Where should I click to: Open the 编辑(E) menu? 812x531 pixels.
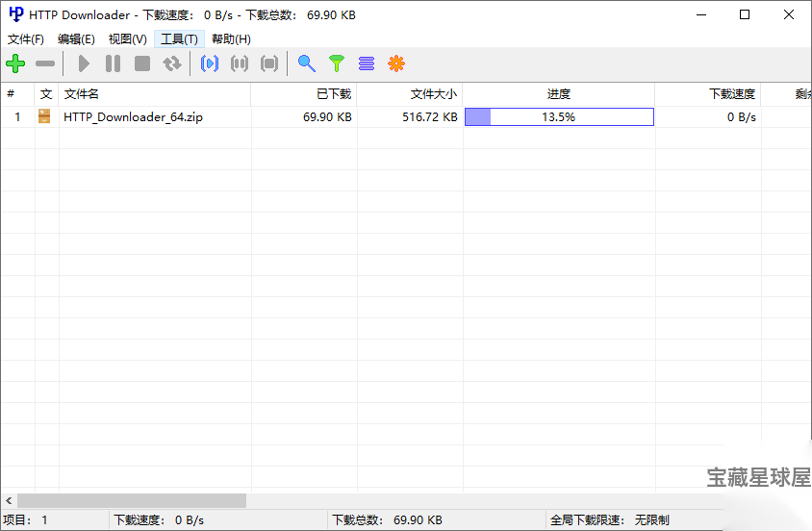click(x=76, y=39)
